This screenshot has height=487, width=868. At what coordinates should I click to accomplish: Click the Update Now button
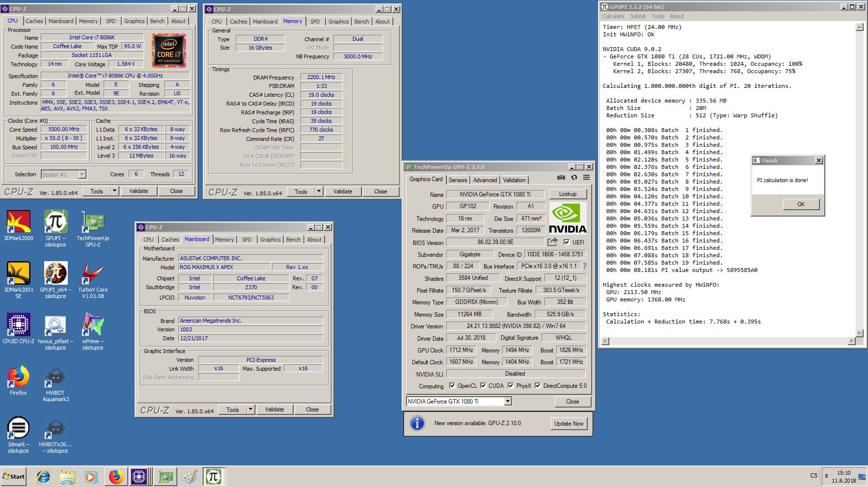[569, 424]
